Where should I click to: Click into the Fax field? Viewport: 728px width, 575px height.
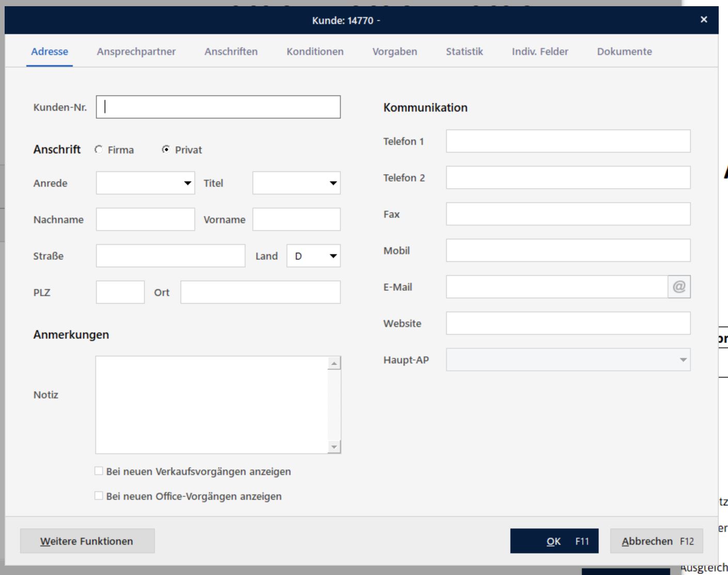pyautogui.click(x=568, y=214)
